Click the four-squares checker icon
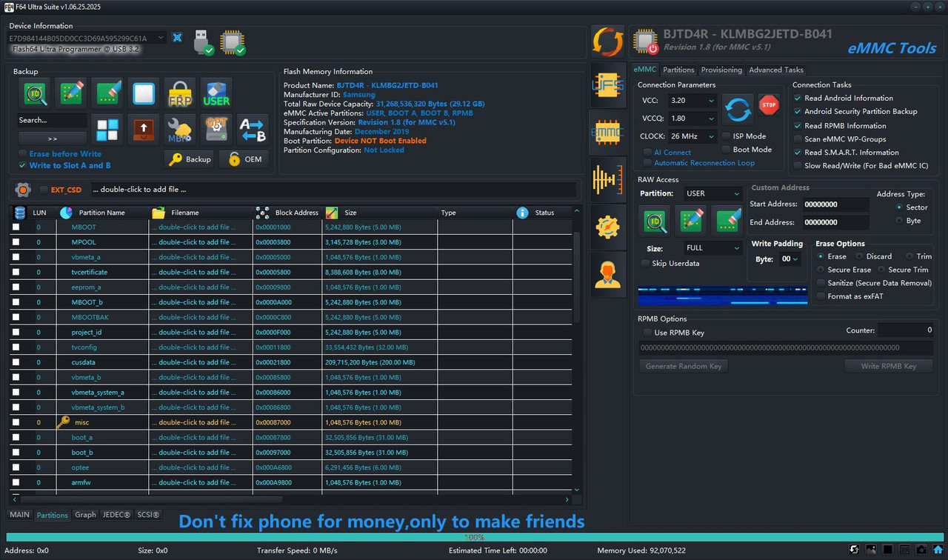948x560 pixels. pos(108,130)
